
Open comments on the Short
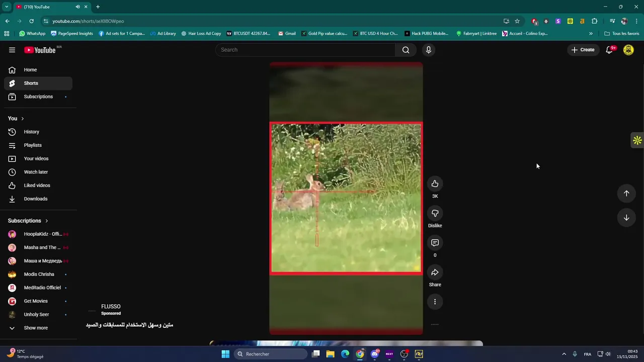[x=435, y=243]
